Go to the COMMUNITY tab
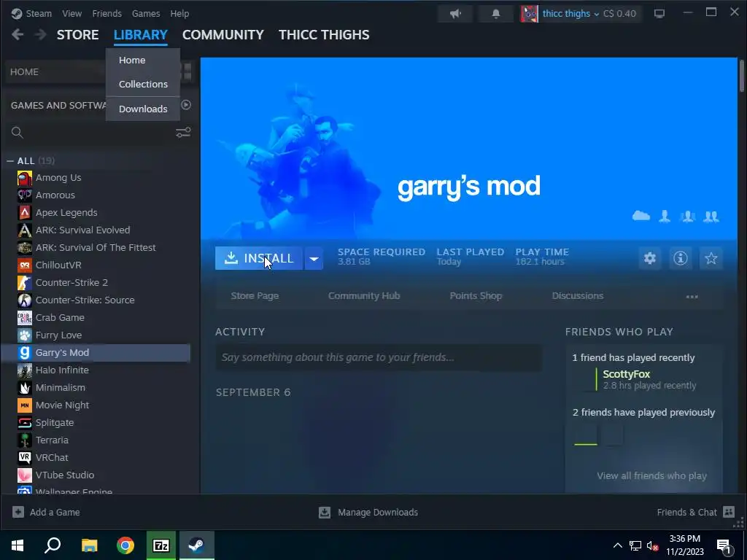Viewport: 747px width, 560px height. tap(223, 35)
